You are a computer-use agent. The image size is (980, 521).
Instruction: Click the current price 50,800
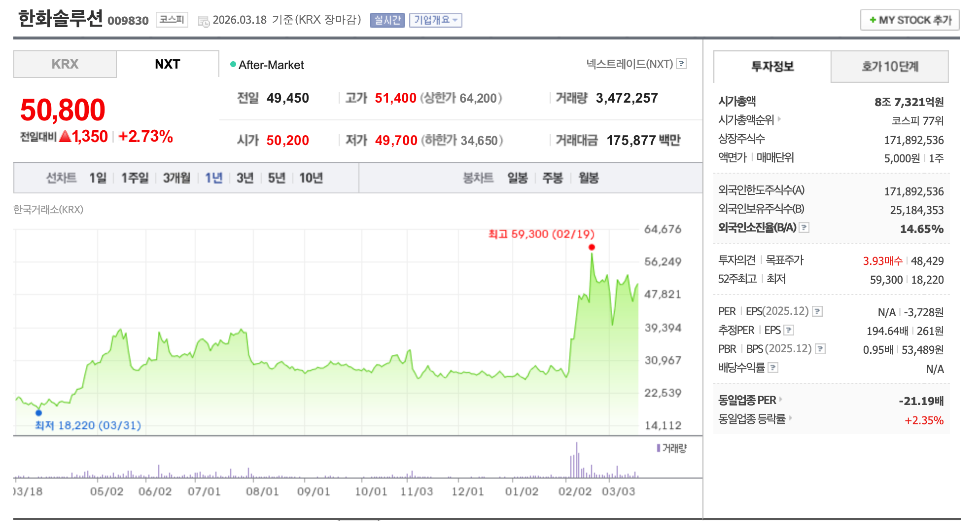pos(63,110)
